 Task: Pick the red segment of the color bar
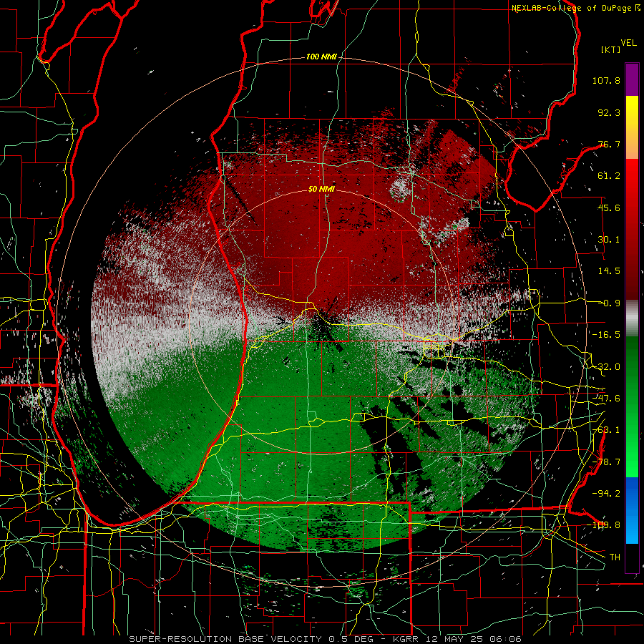632,229
